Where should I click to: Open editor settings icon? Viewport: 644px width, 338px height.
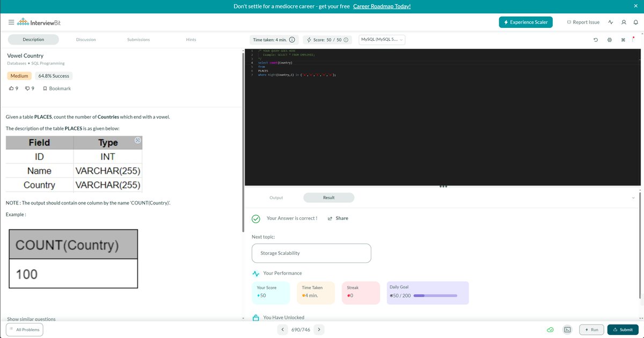click(609, 40)
